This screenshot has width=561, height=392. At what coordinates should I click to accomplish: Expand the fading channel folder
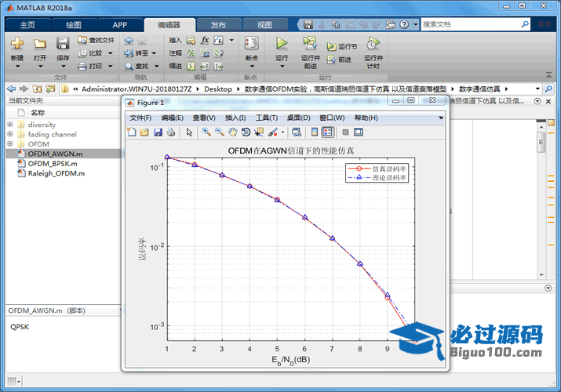tap(10, 134)
